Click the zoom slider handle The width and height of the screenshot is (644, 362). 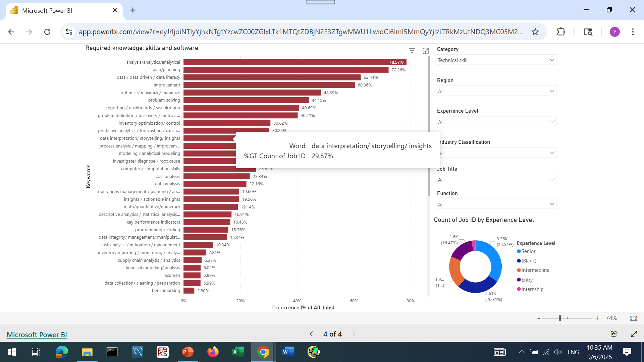(x=560, y=318)
